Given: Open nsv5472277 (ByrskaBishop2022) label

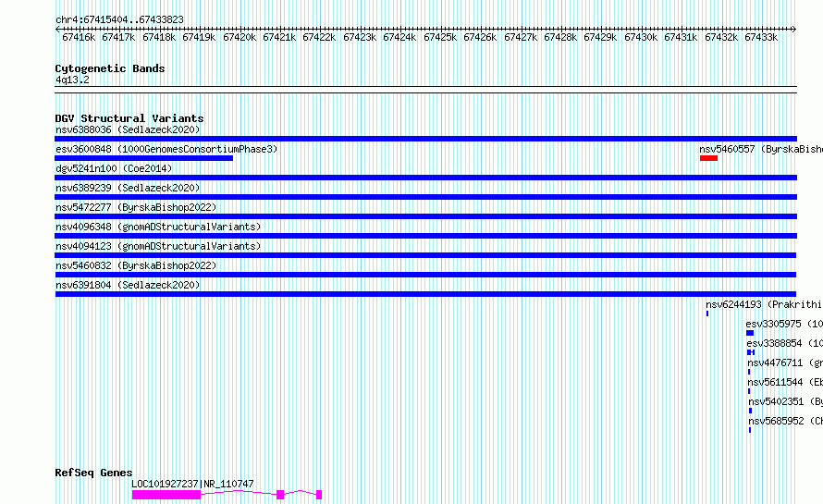Looking at the screenshot, I should tap(136, 207).
